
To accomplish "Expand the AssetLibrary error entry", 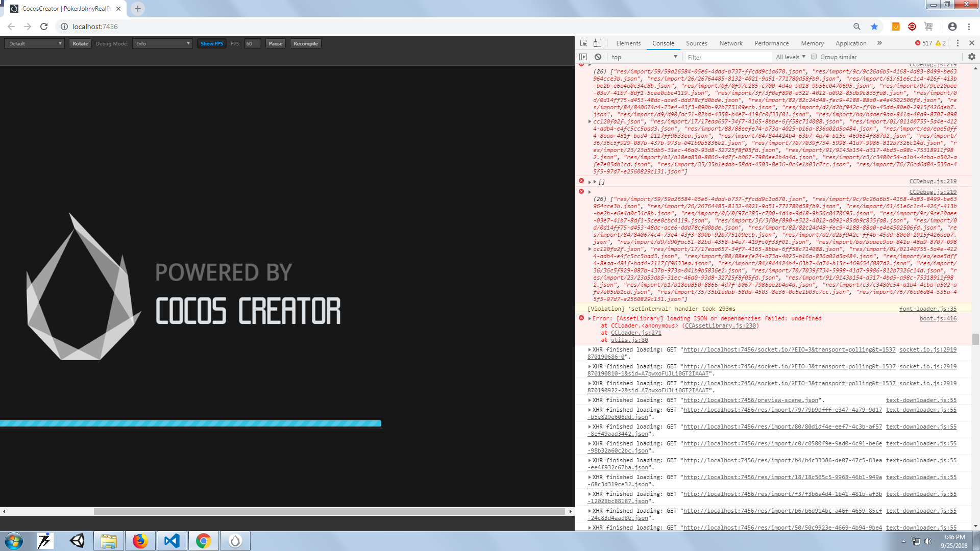I will pos(590,319).
